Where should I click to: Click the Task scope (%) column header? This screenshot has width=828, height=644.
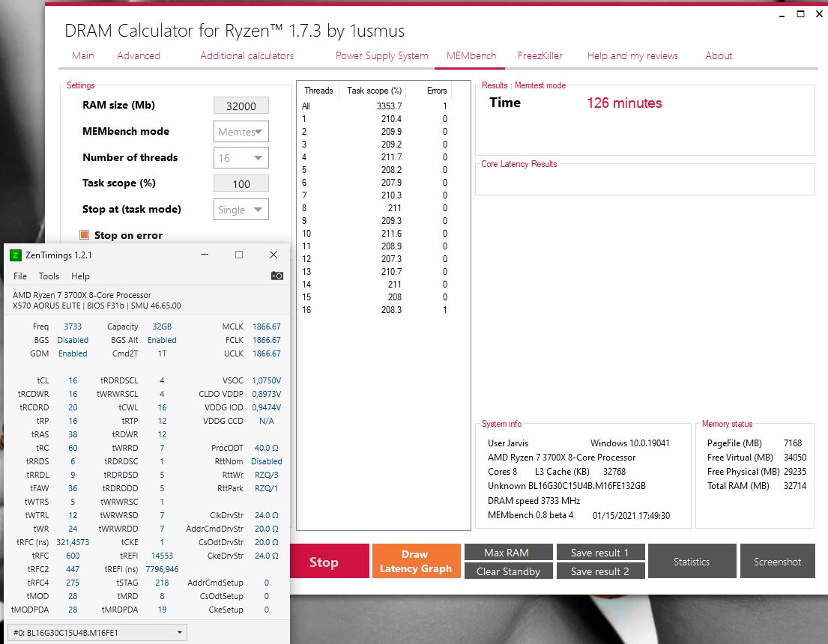click(374, 91)
